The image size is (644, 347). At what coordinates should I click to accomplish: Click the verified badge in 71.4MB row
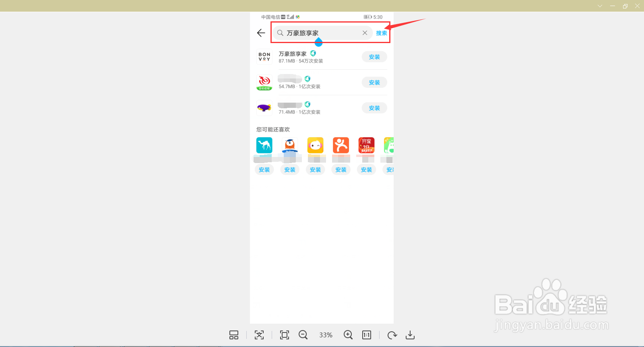click(308, 104)
